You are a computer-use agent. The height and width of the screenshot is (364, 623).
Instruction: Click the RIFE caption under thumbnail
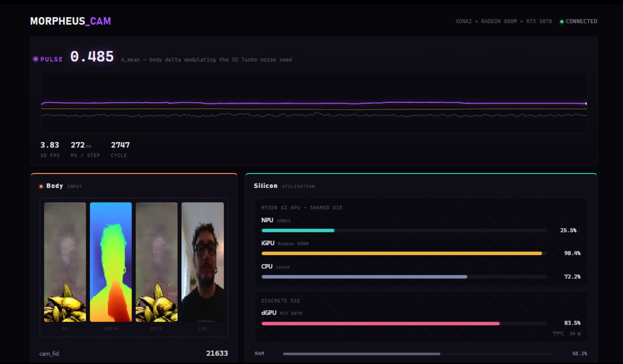(156, 329)
